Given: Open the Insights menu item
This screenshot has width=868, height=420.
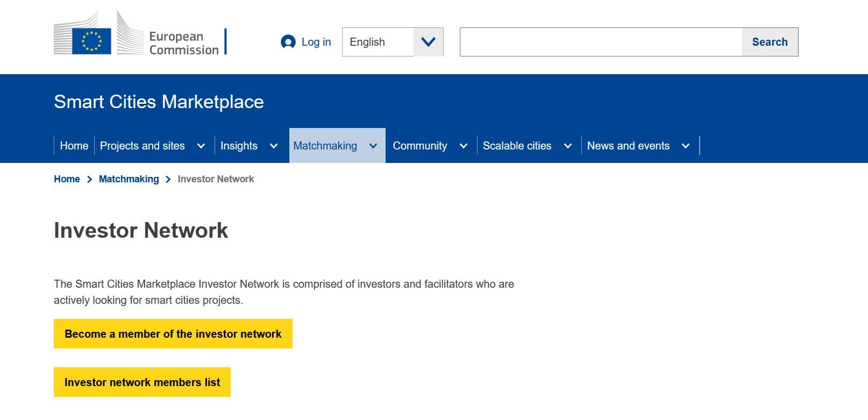Looking at the screenshot, I should [239, 146].
